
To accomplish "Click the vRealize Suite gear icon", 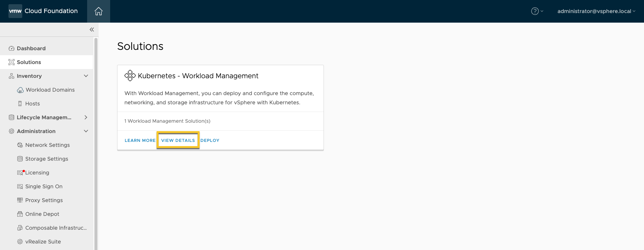I will (x=20, y=242).
